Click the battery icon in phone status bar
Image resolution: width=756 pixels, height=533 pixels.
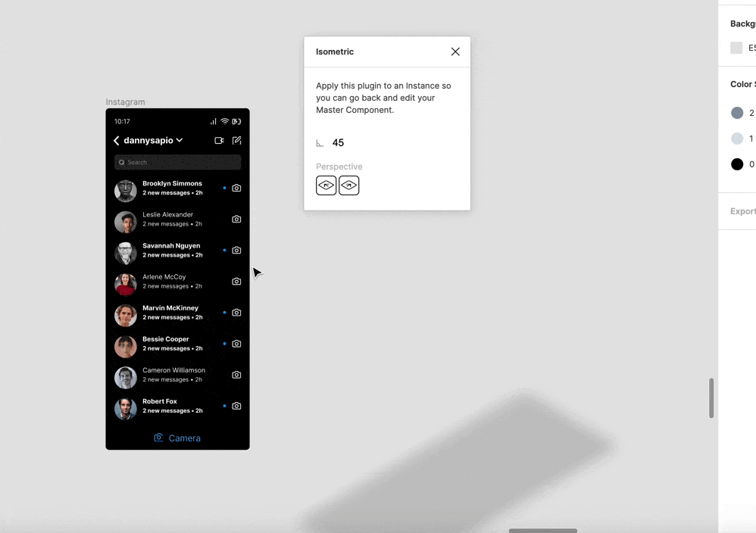pos(236,121)
